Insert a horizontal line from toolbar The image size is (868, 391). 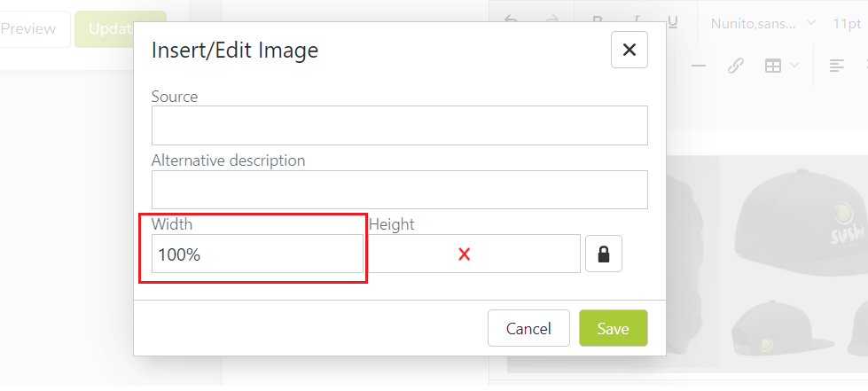point(699,66)
